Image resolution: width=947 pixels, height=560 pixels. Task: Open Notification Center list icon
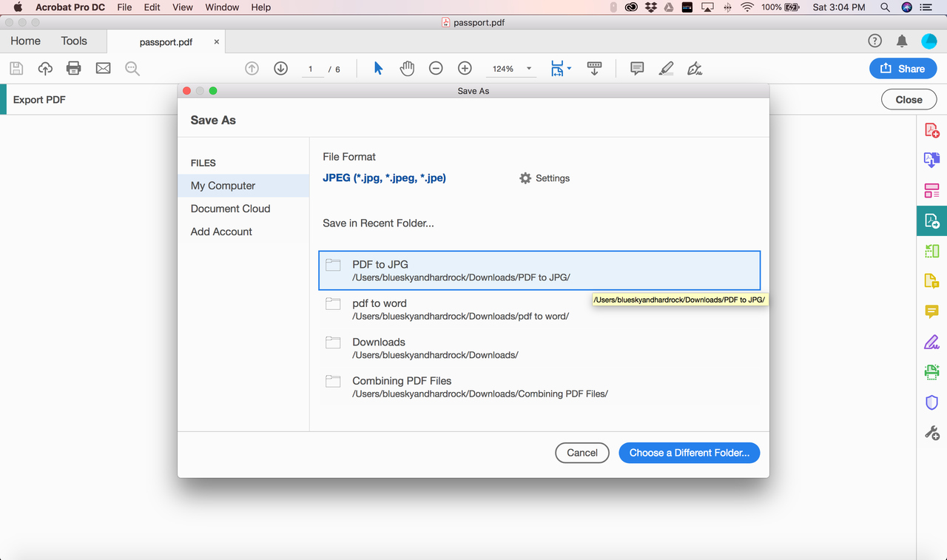click(926, 7)
